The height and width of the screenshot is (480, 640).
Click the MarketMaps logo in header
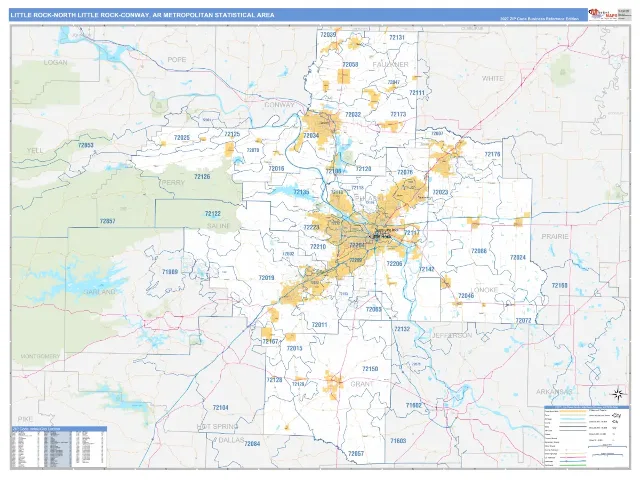[x=602, y=14]
